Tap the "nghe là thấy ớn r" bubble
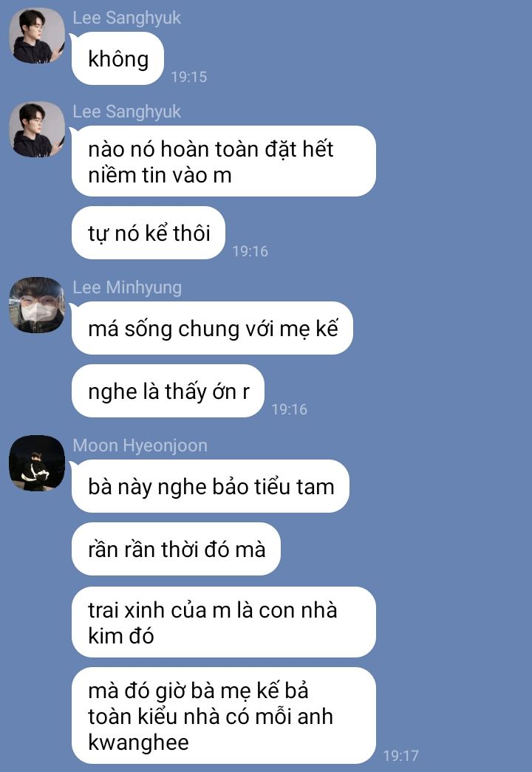532x772 pixels. [168, 391]
